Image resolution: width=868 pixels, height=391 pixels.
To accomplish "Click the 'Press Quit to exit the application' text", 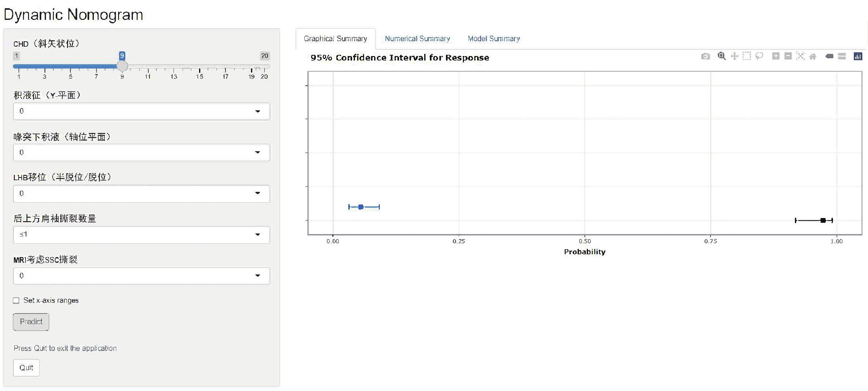I will [65, 348].
